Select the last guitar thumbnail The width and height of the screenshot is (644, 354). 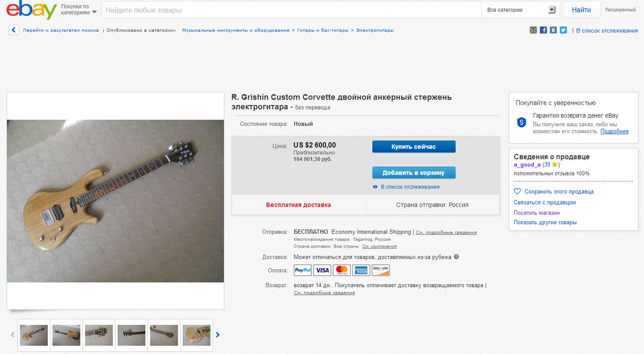(197, 335)
